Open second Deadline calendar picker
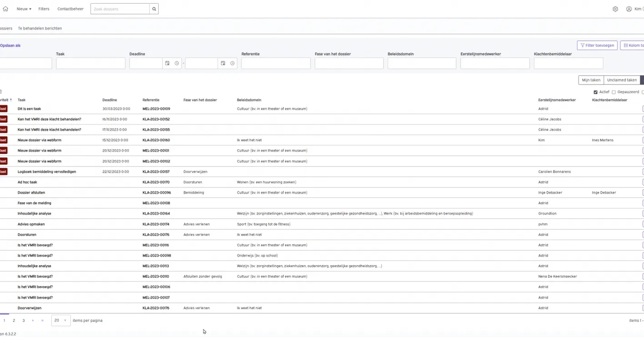The image size is (644, 337). (223, 63)
